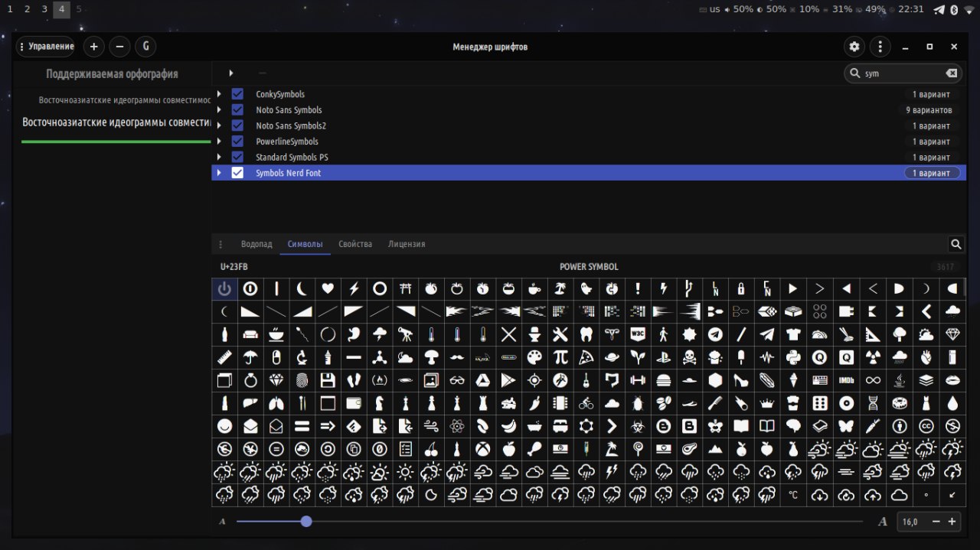Switch to the Символы tab
The width and height of the screenshot is (980, 550).
305,244
